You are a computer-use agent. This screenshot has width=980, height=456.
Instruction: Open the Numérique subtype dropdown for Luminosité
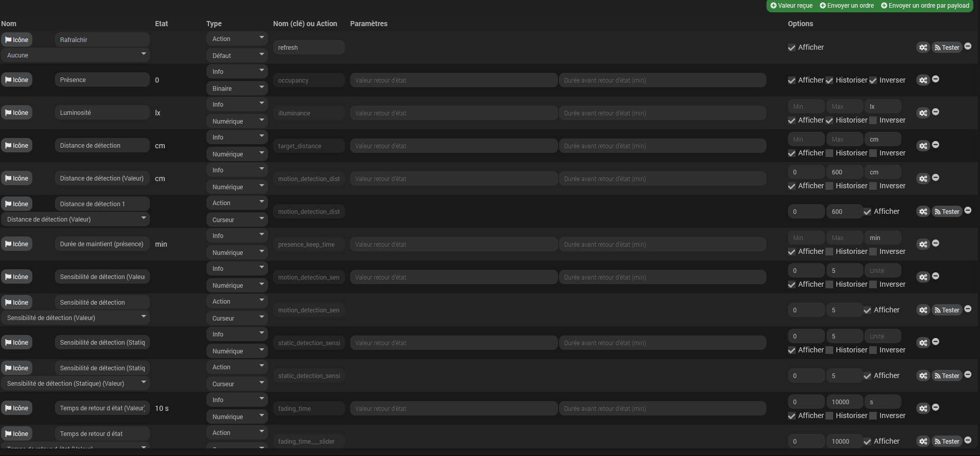click(237, 121)
